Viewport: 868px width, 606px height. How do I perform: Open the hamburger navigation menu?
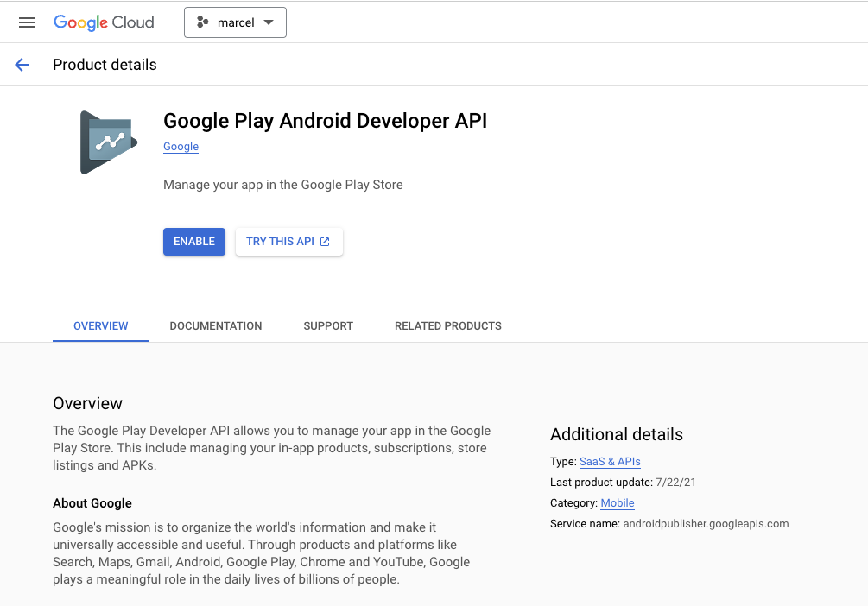click(27, 22)
